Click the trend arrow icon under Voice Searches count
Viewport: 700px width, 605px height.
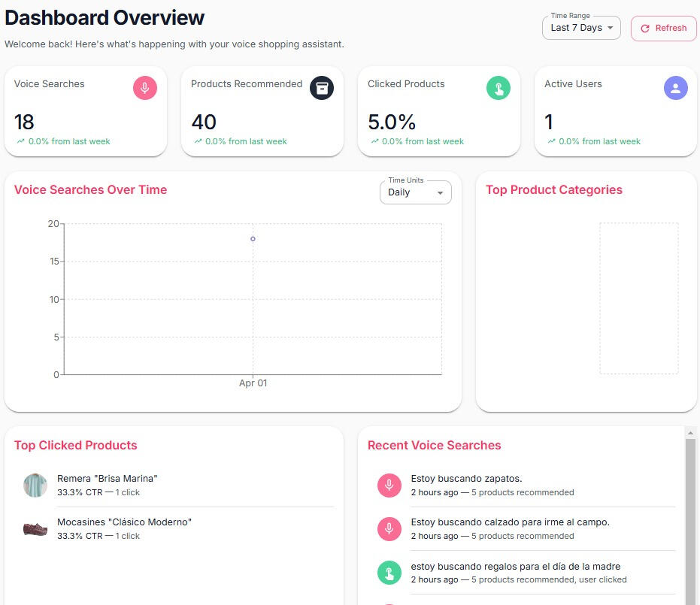(20, 141)
